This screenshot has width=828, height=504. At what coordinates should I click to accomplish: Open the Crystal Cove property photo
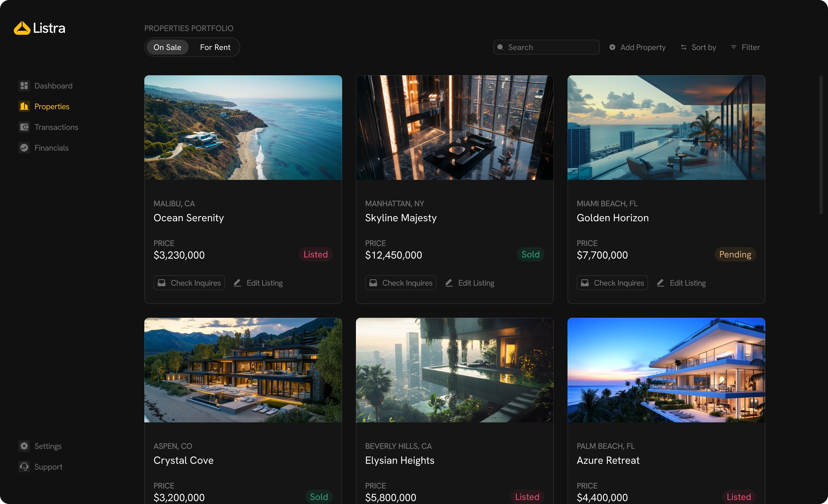(243, 370)
